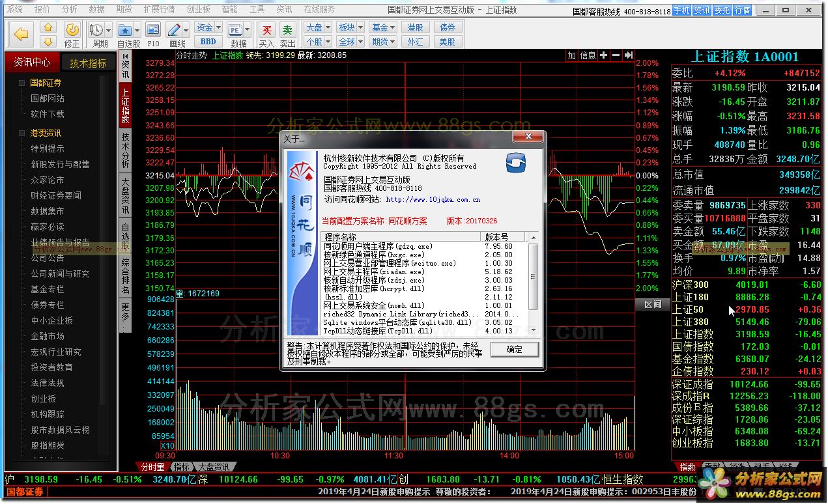Screen dimensions: 828x504
Task: Open the 在线服务 menu
Action: point(319,9)
